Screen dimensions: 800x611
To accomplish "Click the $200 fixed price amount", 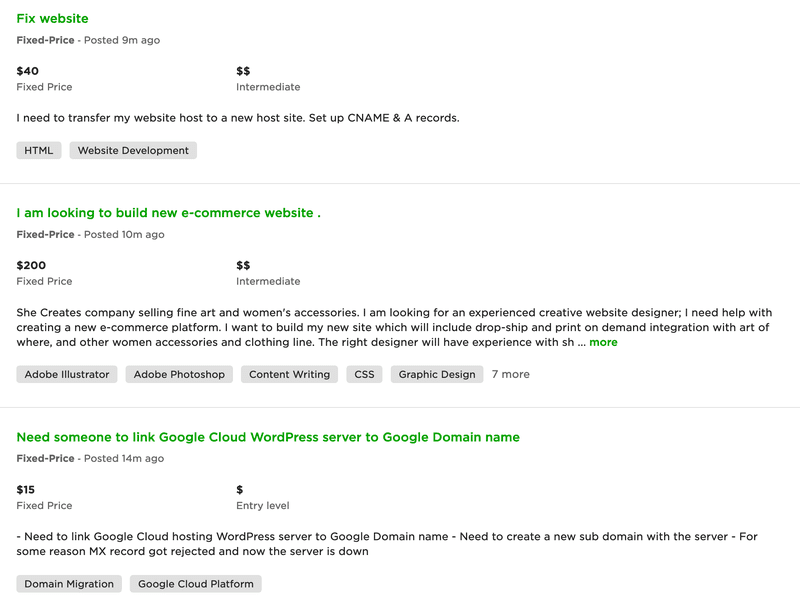I will [30, 264].
